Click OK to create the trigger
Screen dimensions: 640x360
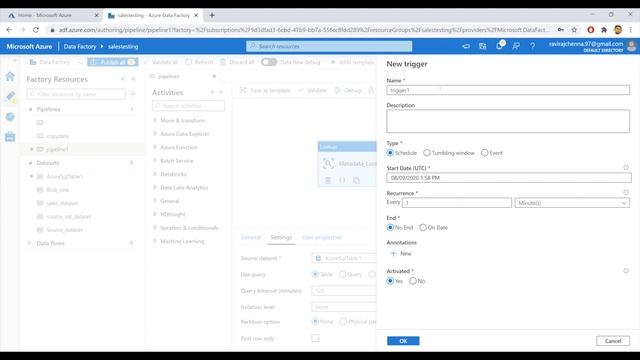[x=403, y=341]
